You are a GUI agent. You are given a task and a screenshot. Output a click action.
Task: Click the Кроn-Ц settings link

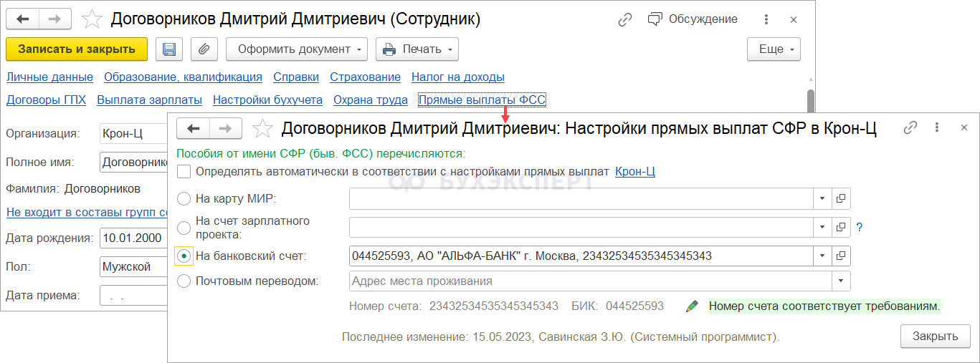635,172
